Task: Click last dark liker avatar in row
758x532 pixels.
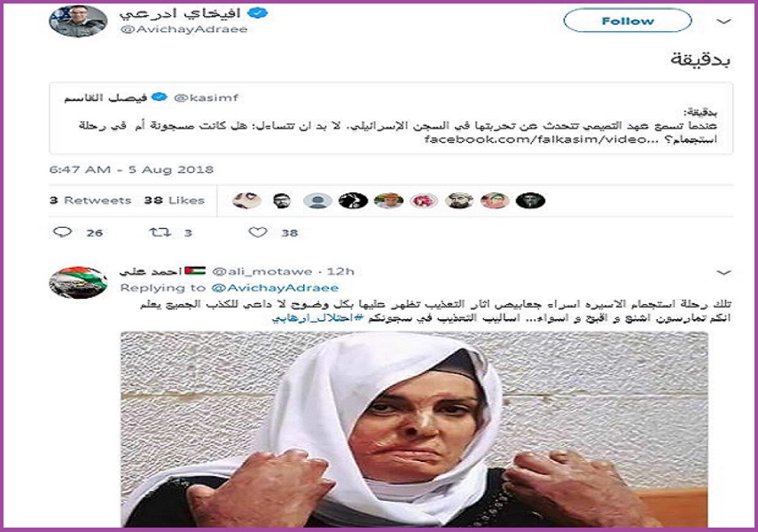Action: tap(530, 200)
